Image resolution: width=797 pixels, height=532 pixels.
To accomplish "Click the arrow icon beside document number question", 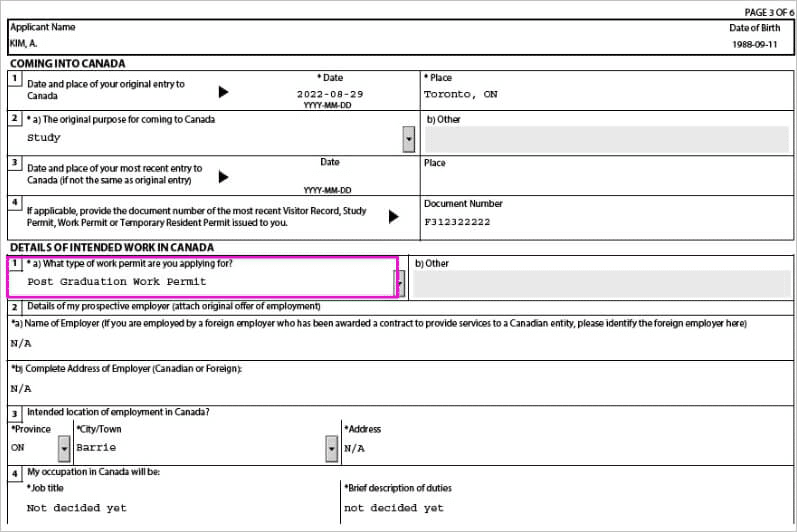I will click(394, 217).
